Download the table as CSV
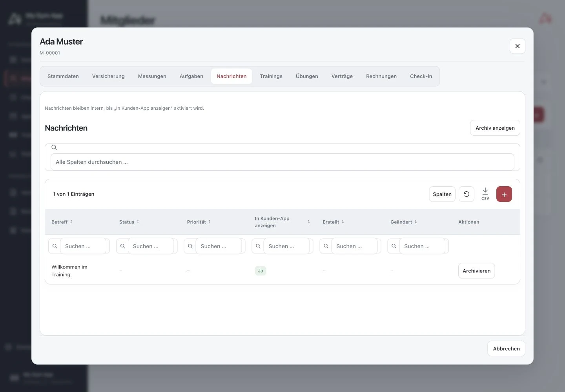This screenshot has height=392, width=565. (485, 194)
